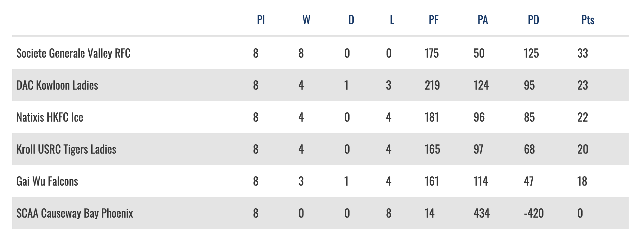The width and height of the screenshot is (644, 240).
Task: Sort table by PF header
Action: point(434,20)
